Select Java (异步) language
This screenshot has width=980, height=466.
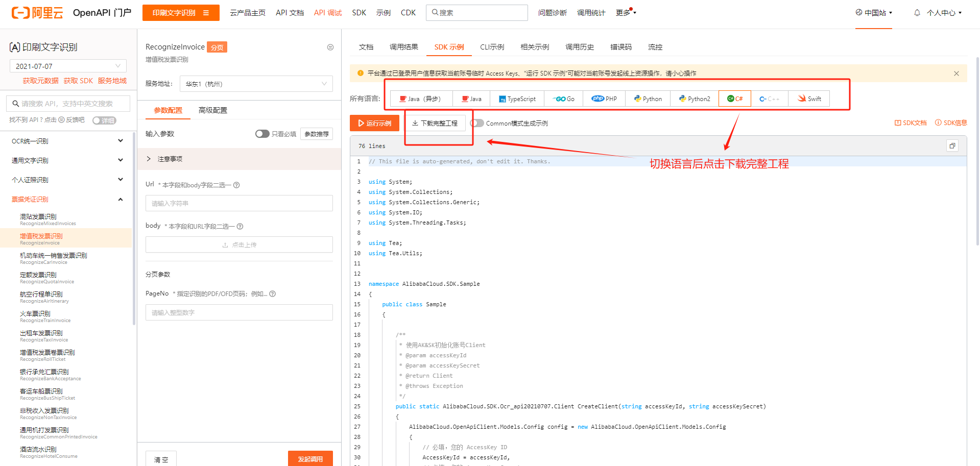click(421, 99)
